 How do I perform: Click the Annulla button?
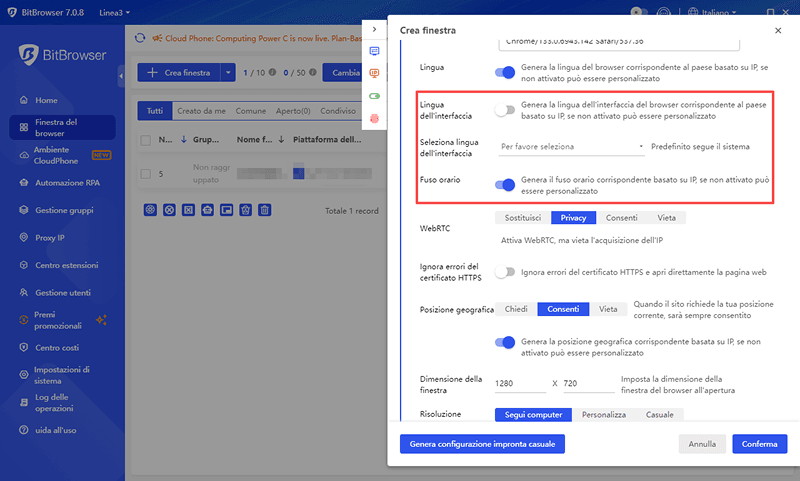pyautogui.click(x=702, y=444)
